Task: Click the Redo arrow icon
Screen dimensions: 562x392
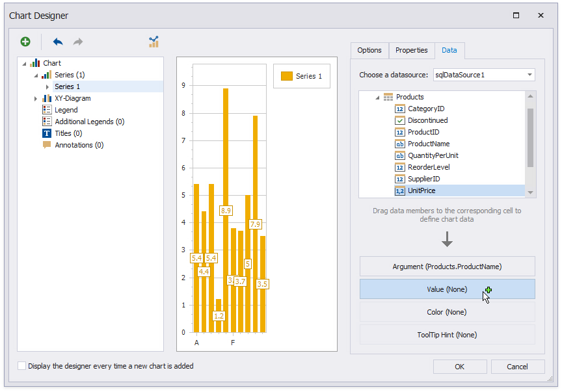Action: tap(77, 42)
